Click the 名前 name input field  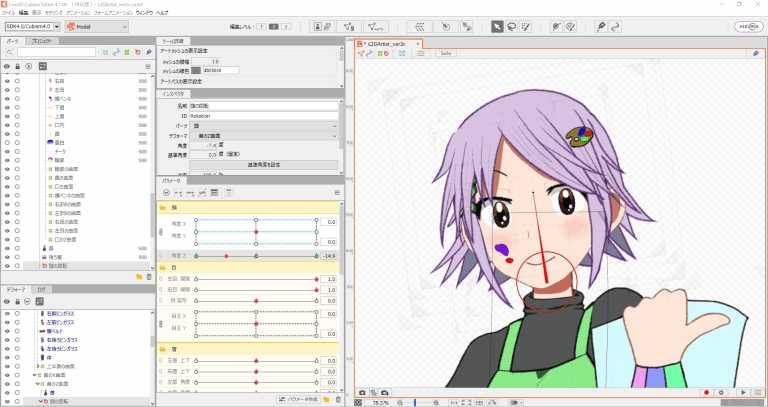[264, 106]
